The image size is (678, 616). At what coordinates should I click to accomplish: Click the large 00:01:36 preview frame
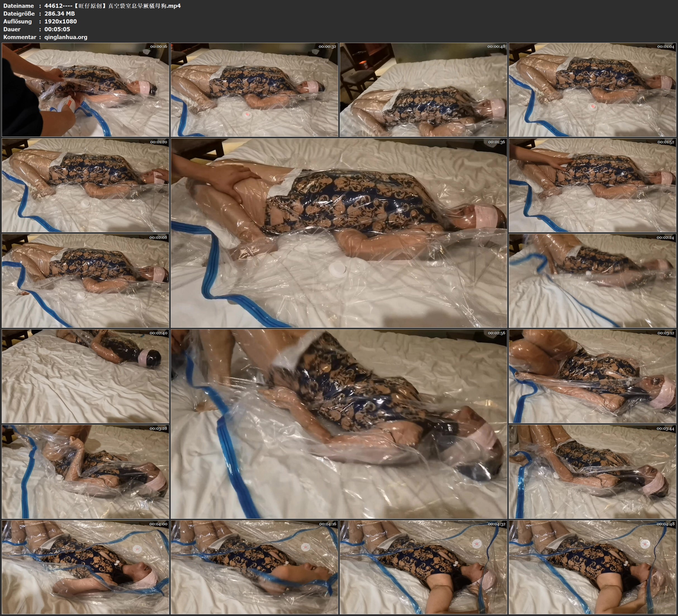339,233
